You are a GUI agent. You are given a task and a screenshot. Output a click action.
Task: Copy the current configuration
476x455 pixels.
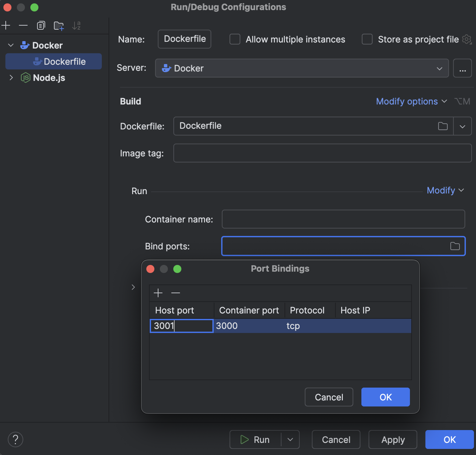click(41, 25)
